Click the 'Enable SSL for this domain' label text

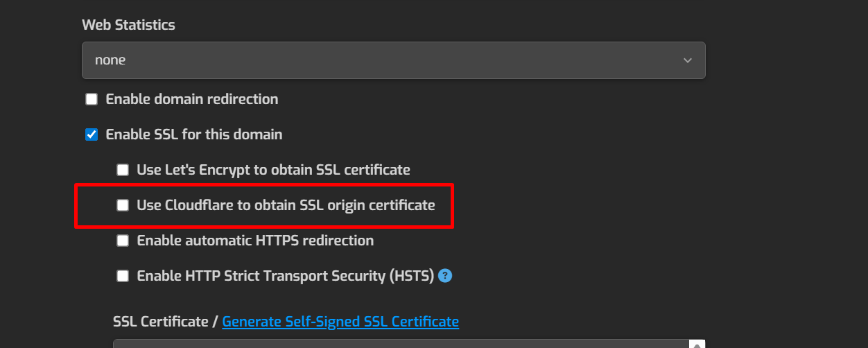click(x=194, y=134)
